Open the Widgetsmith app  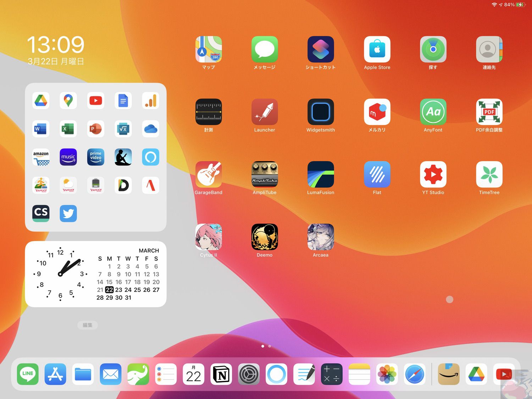(321, 112)
